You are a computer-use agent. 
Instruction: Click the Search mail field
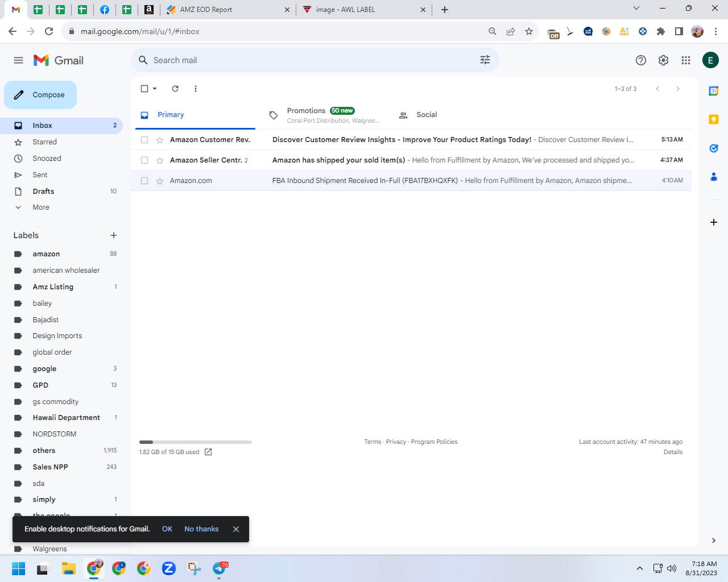[x=315, y=60]
